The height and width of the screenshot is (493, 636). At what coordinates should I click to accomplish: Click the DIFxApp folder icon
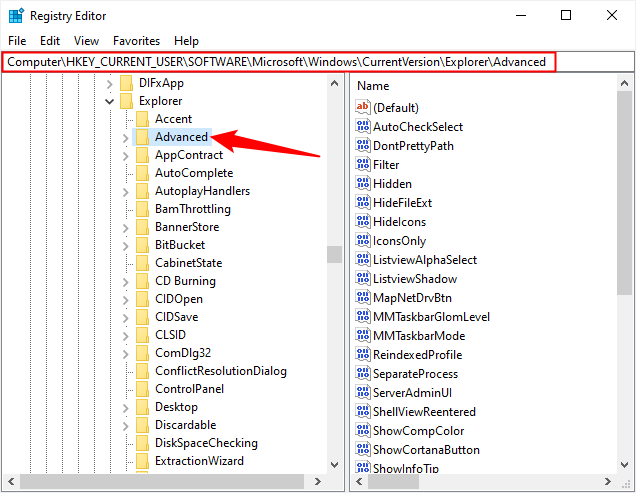click(127, 83)
